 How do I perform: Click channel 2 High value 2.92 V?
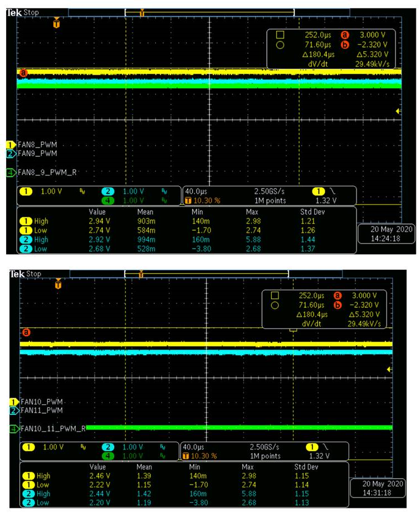[99, 239]
